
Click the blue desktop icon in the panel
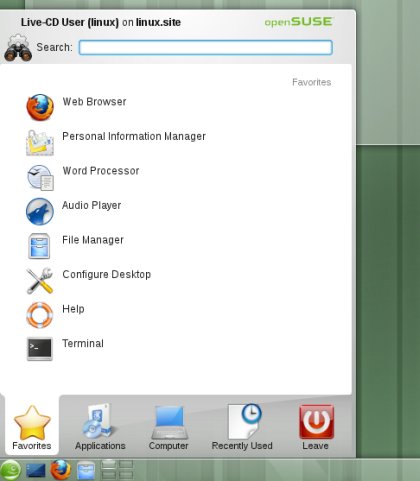35,470
